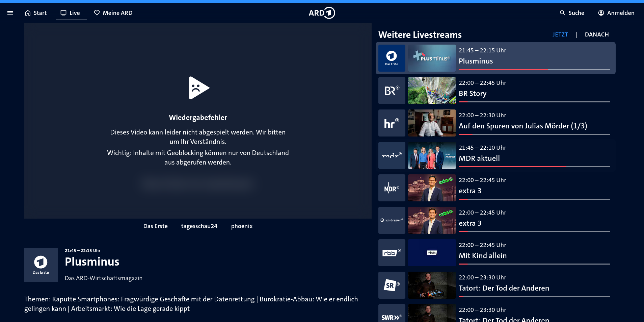Open the Plusminus stream thumbnail
The height and width of the screenshot is (322, 644).
(x=432, y=58)
